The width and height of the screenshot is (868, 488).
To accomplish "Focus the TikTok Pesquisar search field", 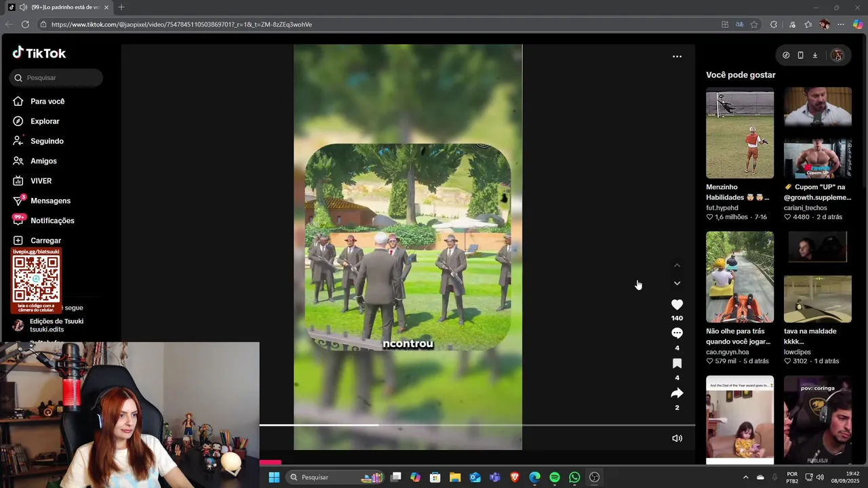I will 56,78.
